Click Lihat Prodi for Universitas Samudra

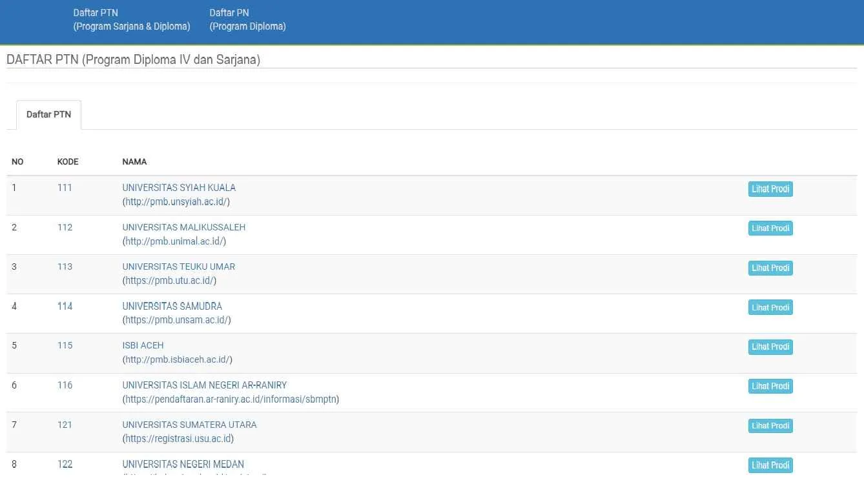[x=770, y=308]
